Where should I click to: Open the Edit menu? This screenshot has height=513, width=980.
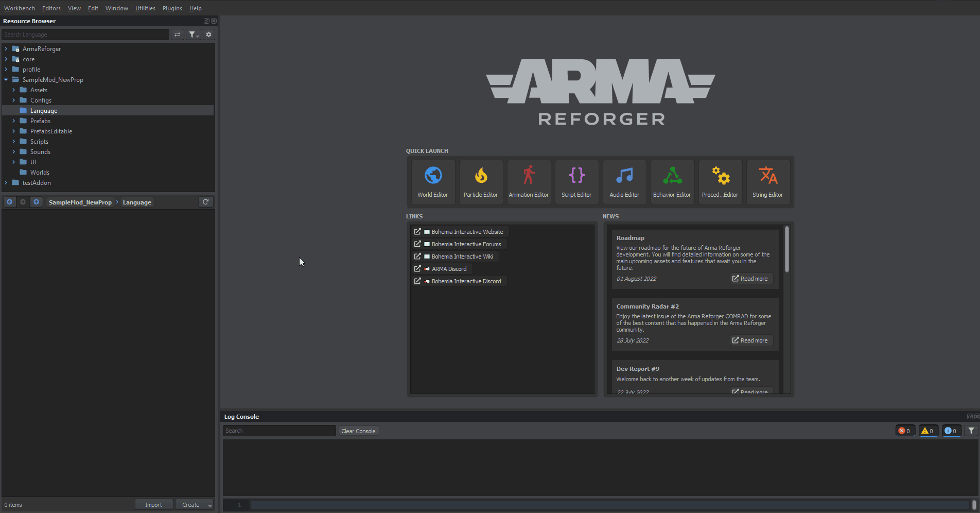[93, 8]
